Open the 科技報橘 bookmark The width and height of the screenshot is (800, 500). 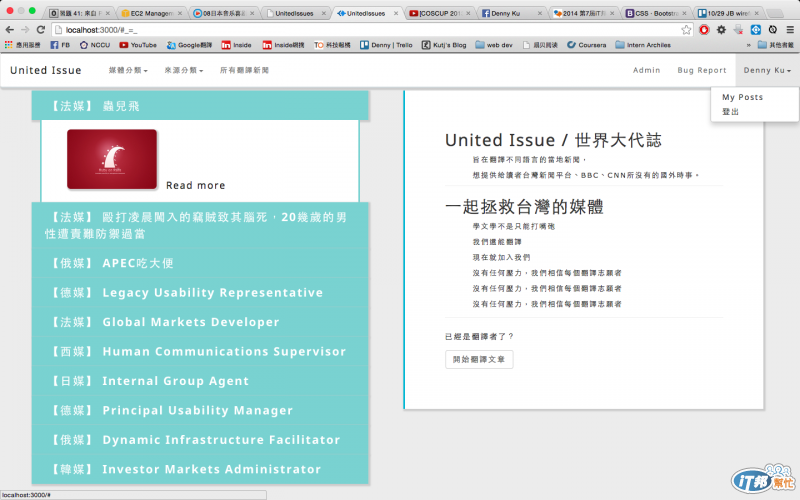click(x=332, y=45)
